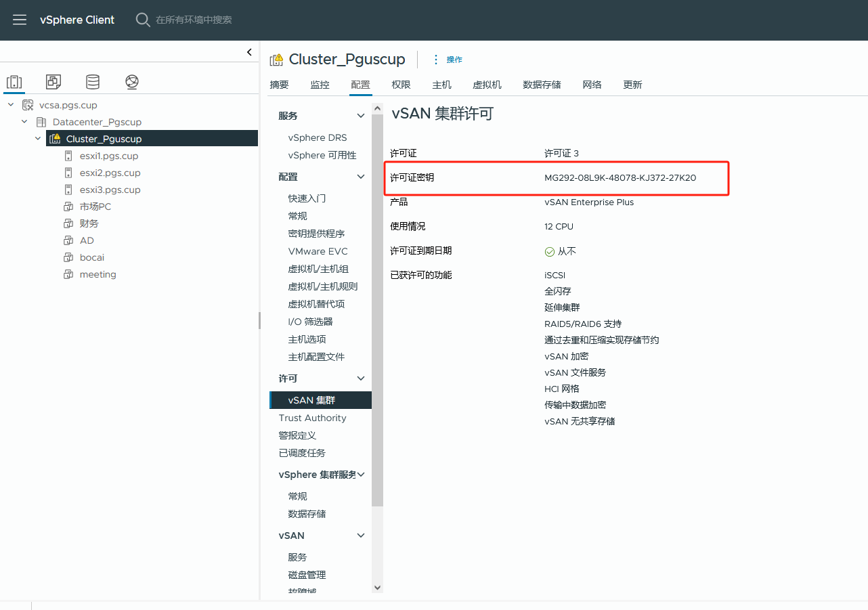868x610 pixels.
Task: Open the 操作 actions menu
Action: (454, 60)
